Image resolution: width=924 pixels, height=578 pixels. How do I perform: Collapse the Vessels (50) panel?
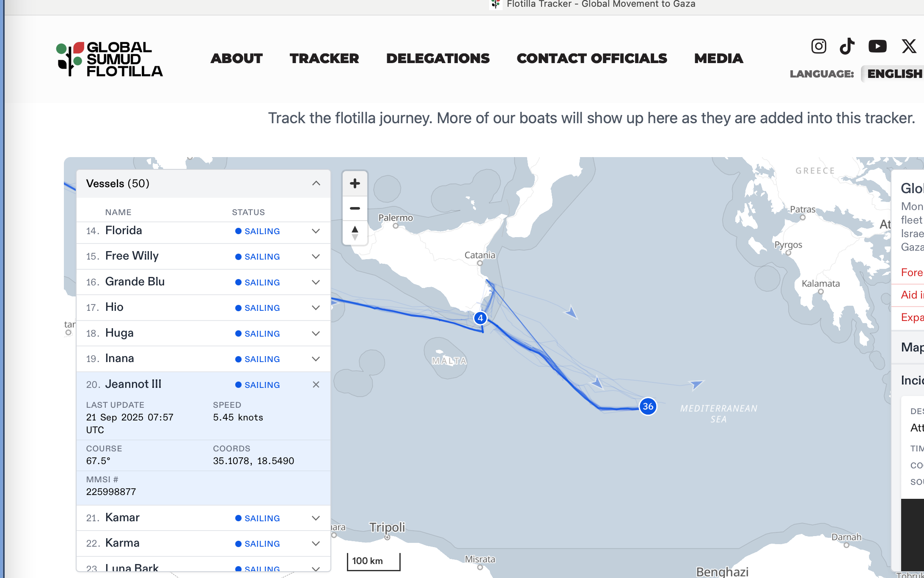(316, 183)
